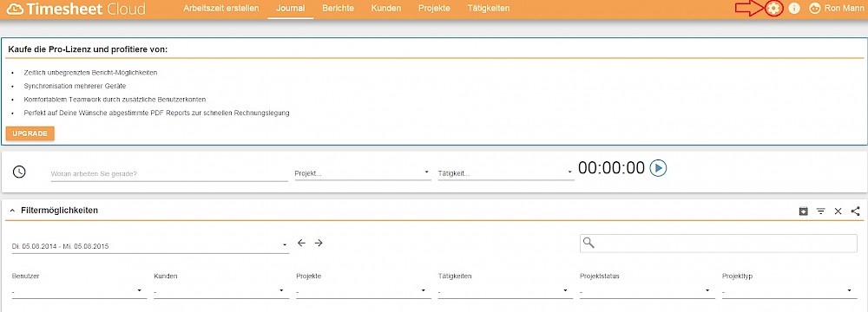Click the filter list icon
The width and height of the screenshot is (868, 312).
[820, 211]
